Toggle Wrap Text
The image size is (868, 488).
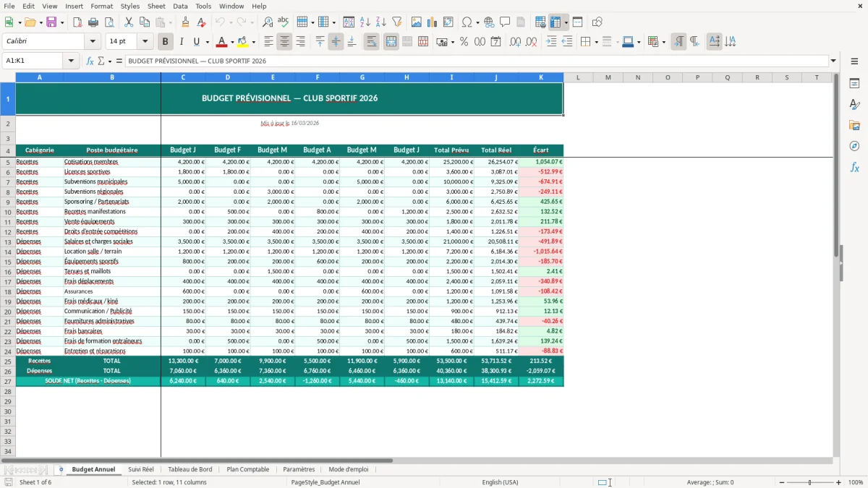[371, 42]
